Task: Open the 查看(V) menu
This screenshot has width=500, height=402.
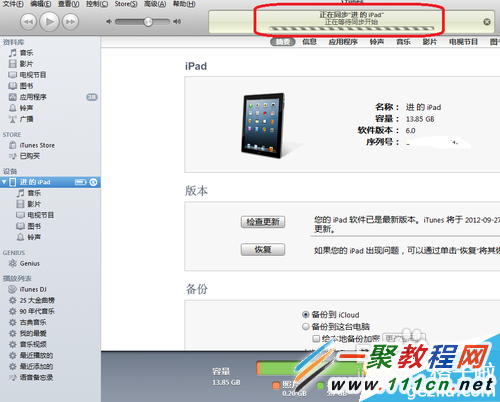Action: click(x=69, y=4)
